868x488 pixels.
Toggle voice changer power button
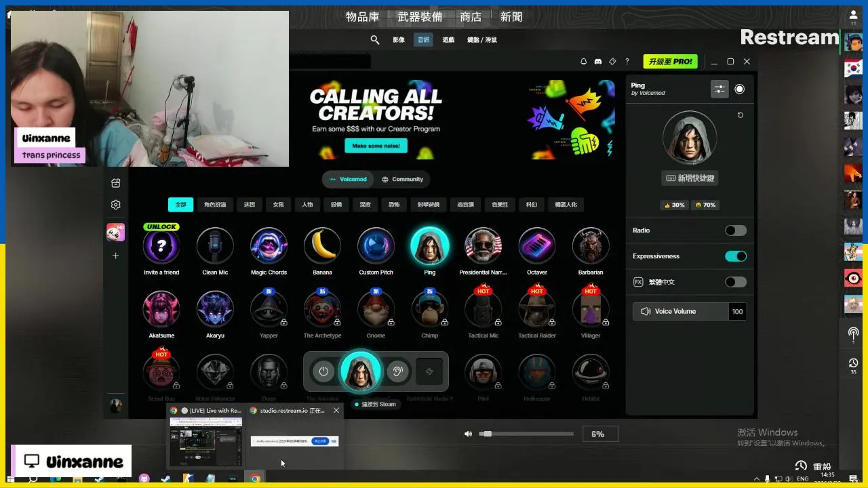[x=323, y=371]
